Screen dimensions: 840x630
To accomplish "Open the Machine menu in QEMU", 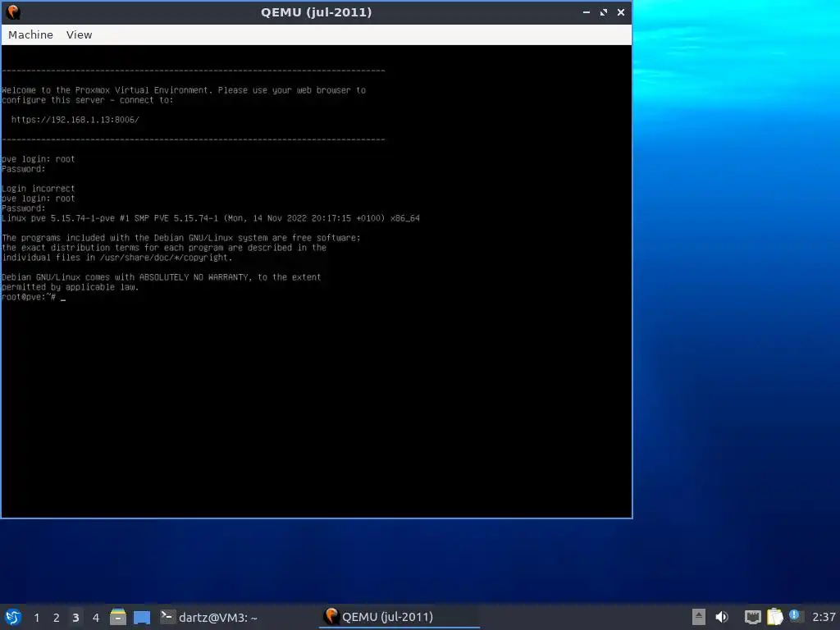I will (30, 34).
